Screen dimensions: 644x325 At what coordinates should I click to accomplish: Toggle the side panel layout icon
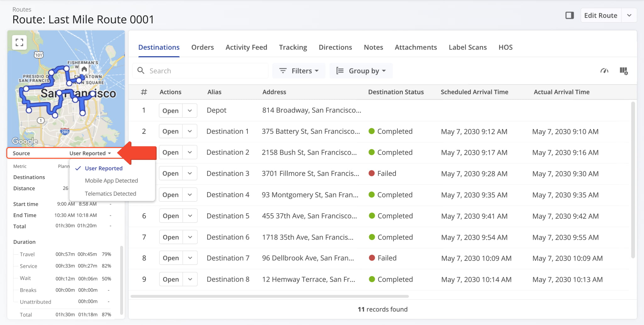tap(569, 15)
